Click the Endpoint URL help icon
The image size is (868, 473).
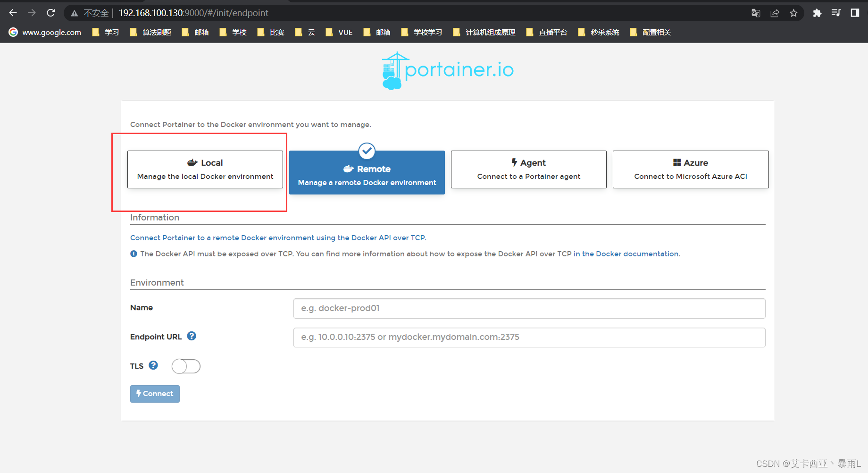(x=192, y=336)
